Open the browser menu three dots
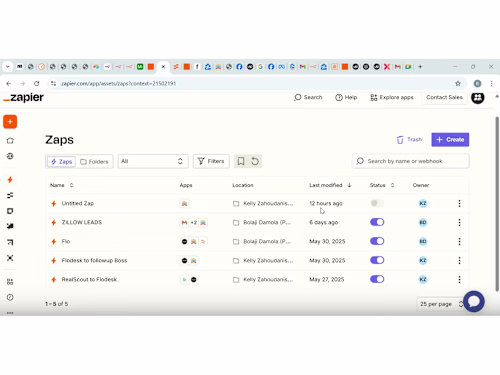Image resolution: width=500 pixels, height=375 pixels. (491, 84)
